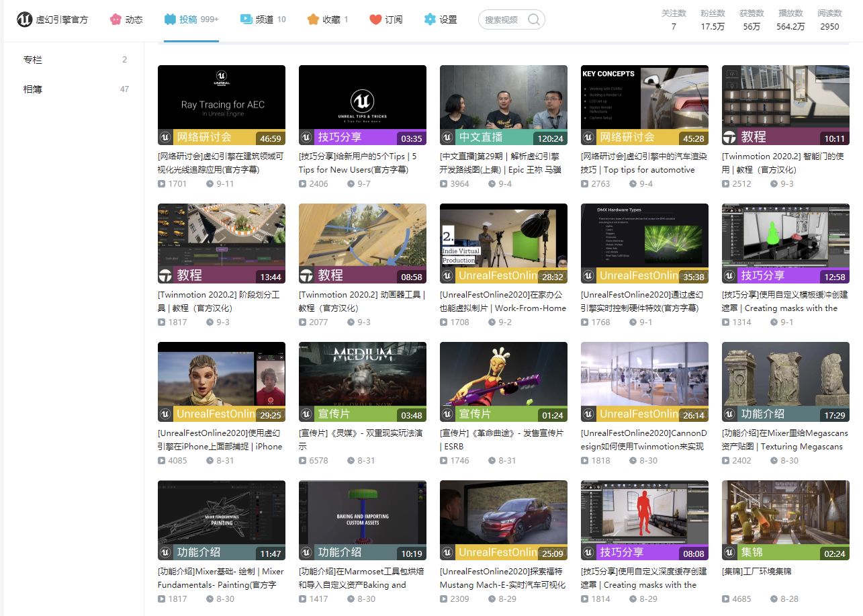Open the MEDIUM 灵媒 trailer thumbnail
The height and width of the screenshot is (616, 863).
tap(363, 382)
